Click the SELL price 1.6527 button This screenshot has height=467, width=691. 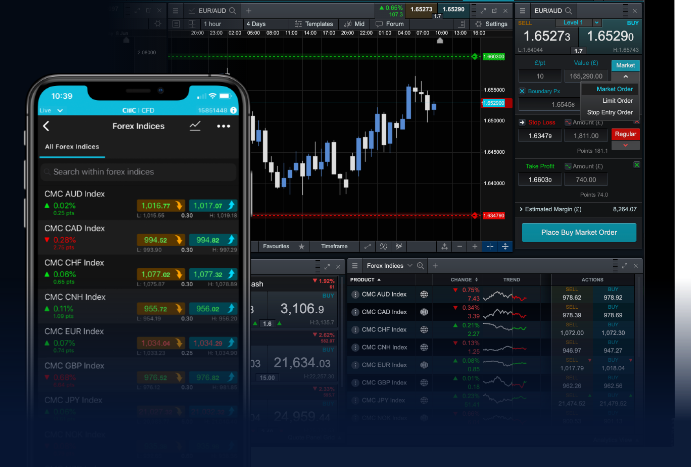(547, 37)
